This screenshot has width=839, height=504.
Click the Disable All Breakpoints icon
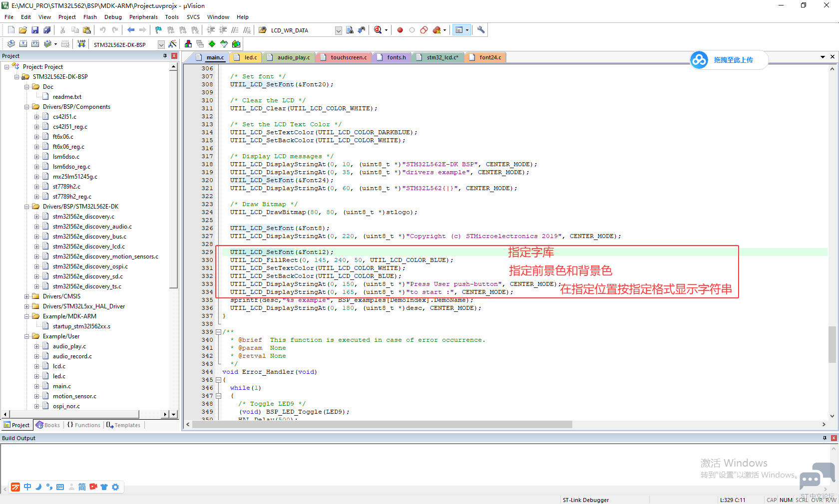pos(424,30)
